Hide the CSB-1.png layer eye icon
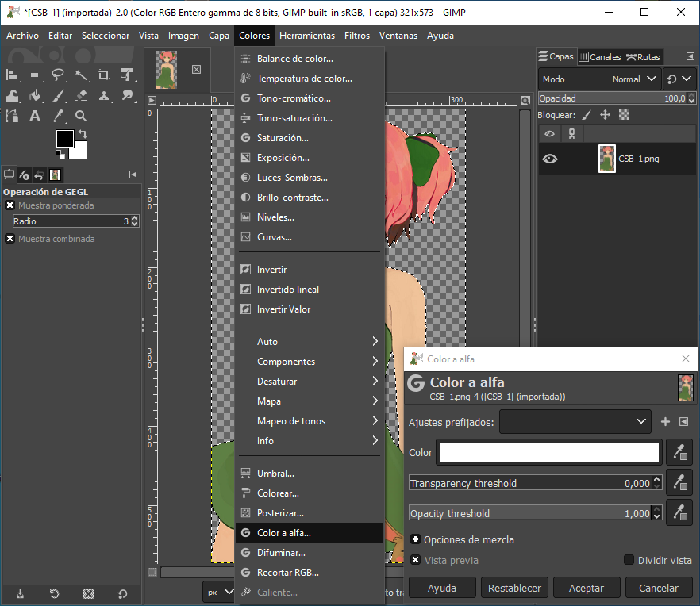 550,159
